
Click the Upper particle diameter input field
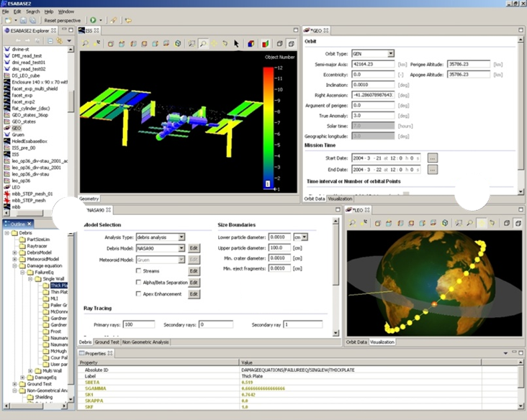point(279,248)
